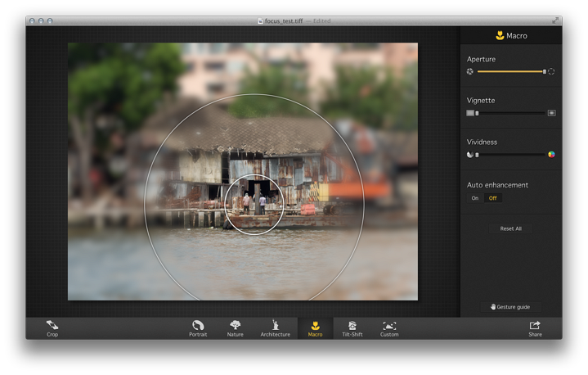The height and width of the screenshot is (375, 588).
Task: Enter full screen with the title bar arrows
Action: tap(555, 20)
